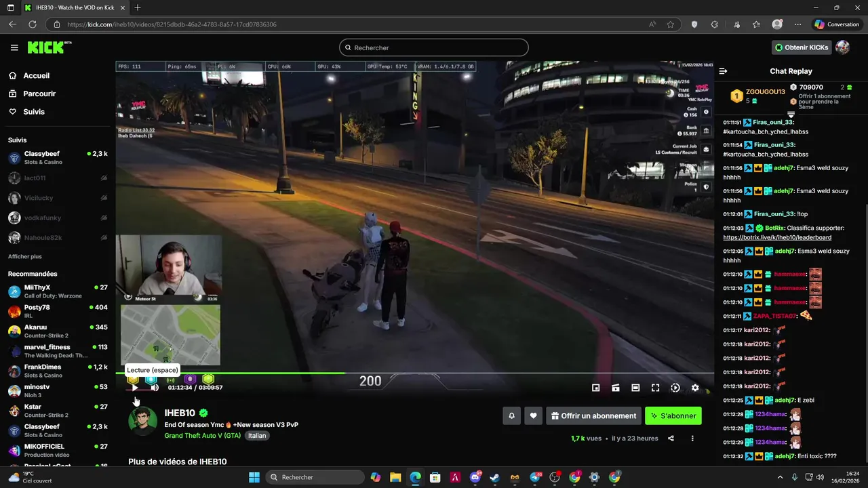Viewport: 868px width, 488px height.
Task: Toggle mini player mode
Action: click(595, 388)
